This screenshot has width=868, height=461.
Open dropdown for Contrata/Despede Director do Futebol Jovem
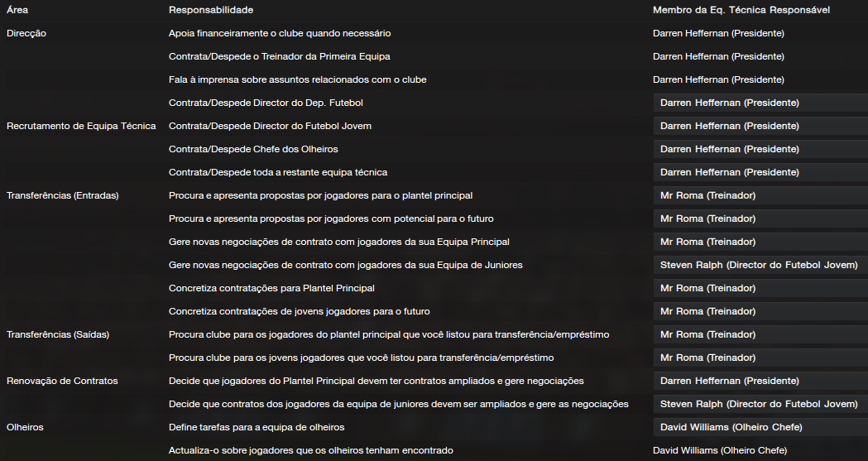pyautogui.click(x=760, y=126)
